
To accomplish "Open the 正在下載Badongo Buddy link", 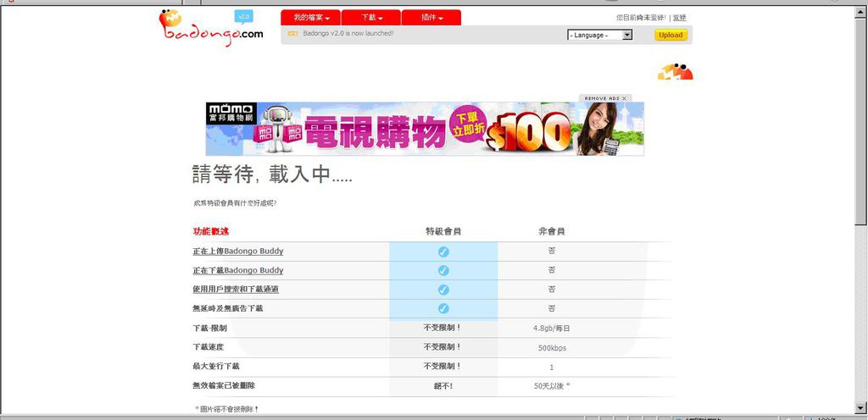I will click(238, 270).
